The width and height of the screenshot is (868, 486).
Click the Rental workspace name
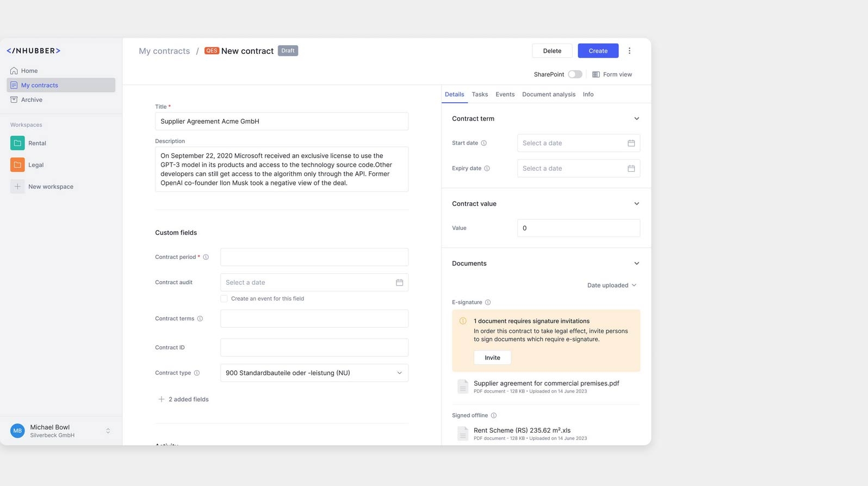[37, 143]
